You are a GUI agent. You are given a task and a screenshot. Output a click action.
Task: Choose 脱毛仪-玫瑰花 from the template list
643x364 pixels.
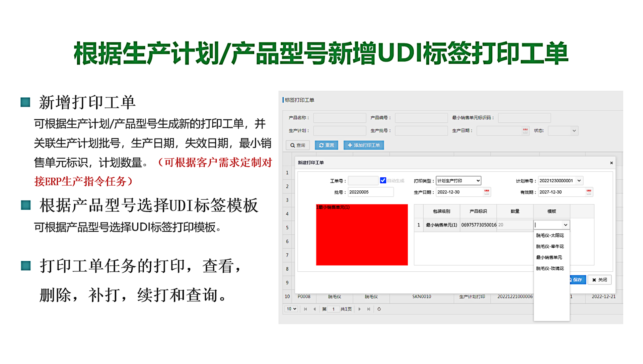click(550, 269)
